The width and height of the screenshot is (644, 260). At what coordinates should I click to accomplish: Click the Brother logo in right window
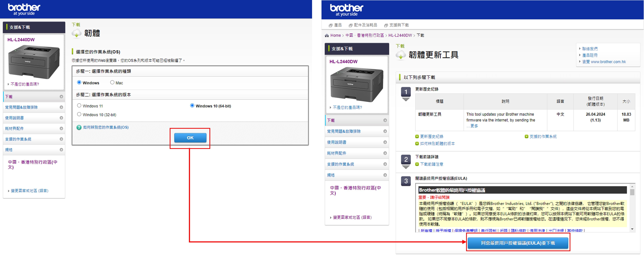(346, 10)
